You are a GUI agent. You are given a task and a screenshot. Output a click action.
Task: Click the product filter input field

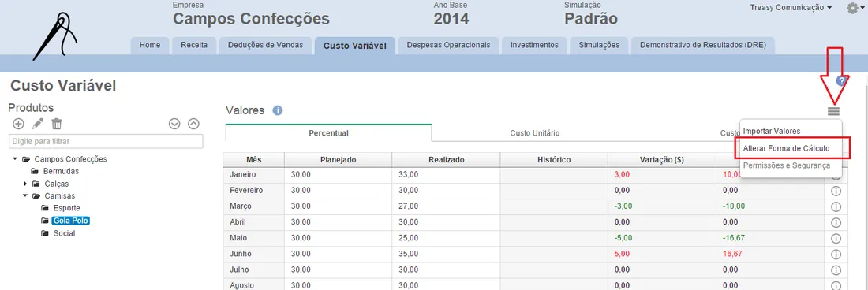click(x=106, y=141)
